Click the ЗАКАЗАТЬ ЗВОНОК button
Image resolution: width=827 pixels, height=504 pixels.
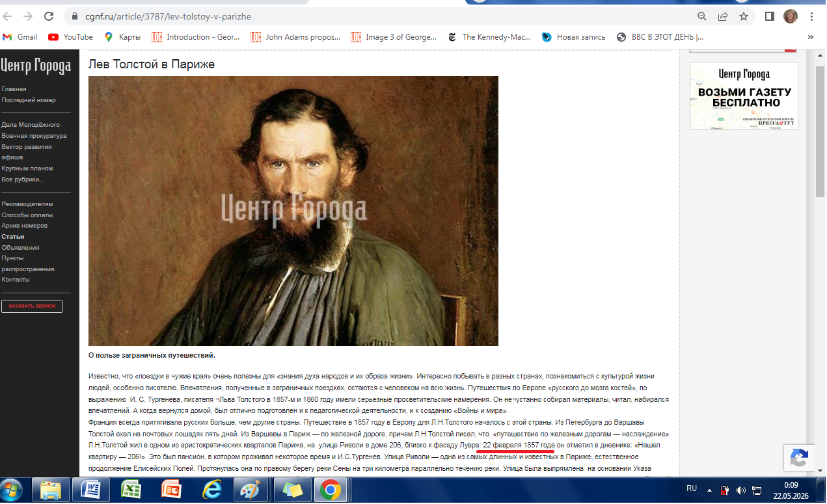(32, 306)
